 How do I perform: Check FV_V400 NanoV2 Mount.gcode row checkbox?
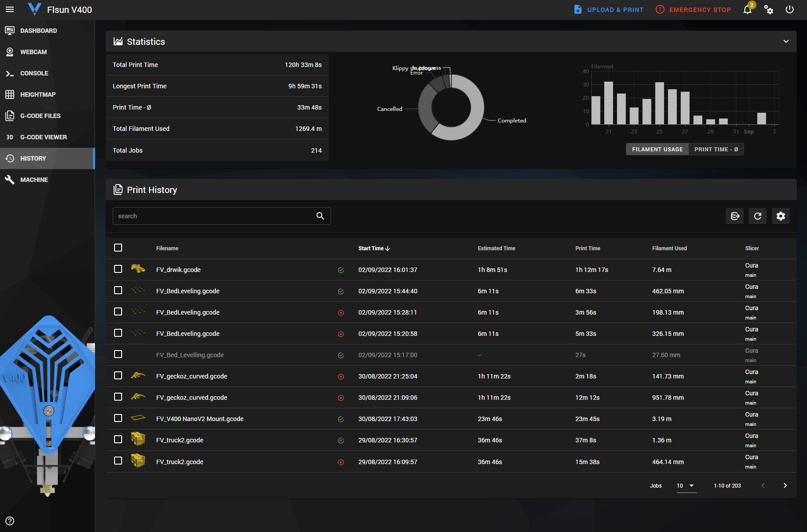click(x=118, y=418)
